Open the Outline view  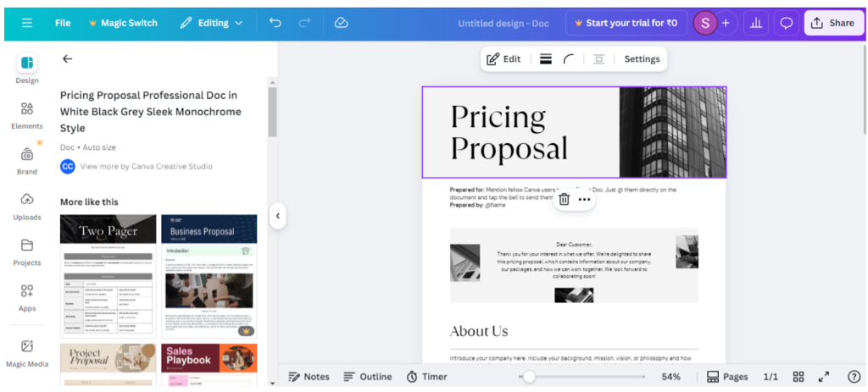pos(367,377)
